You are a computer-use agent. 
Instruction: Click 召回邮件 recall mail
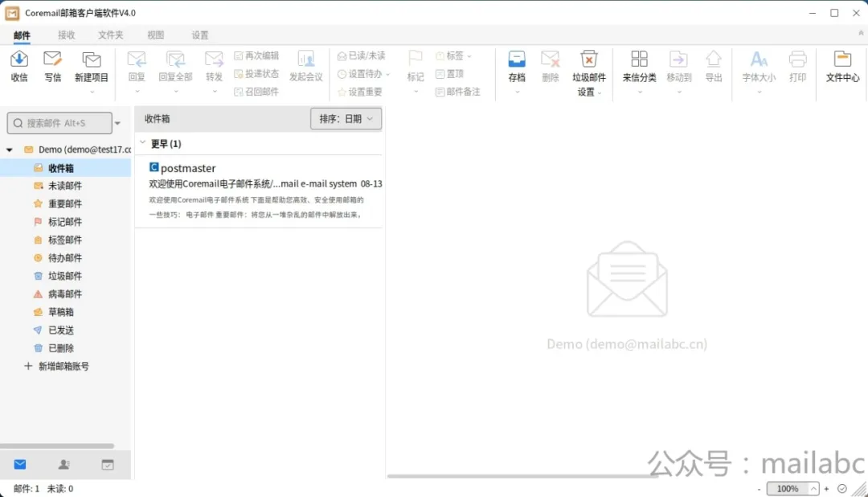pyautogui.click(x=256, y=92)
